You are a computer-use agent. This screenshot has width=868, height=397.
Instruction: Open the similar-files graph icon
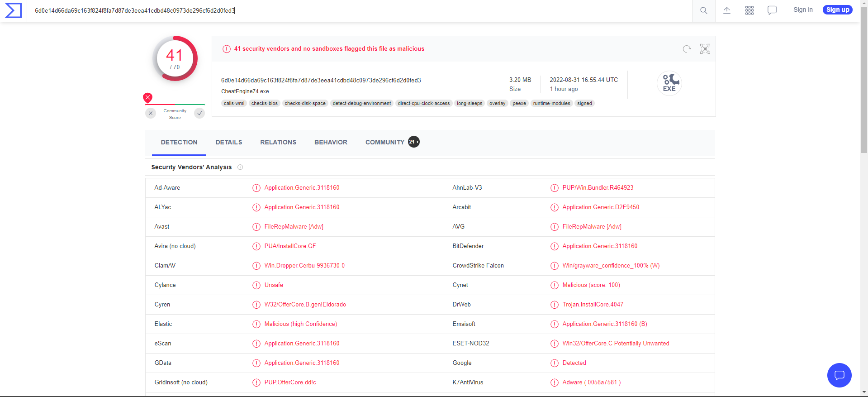705,49
